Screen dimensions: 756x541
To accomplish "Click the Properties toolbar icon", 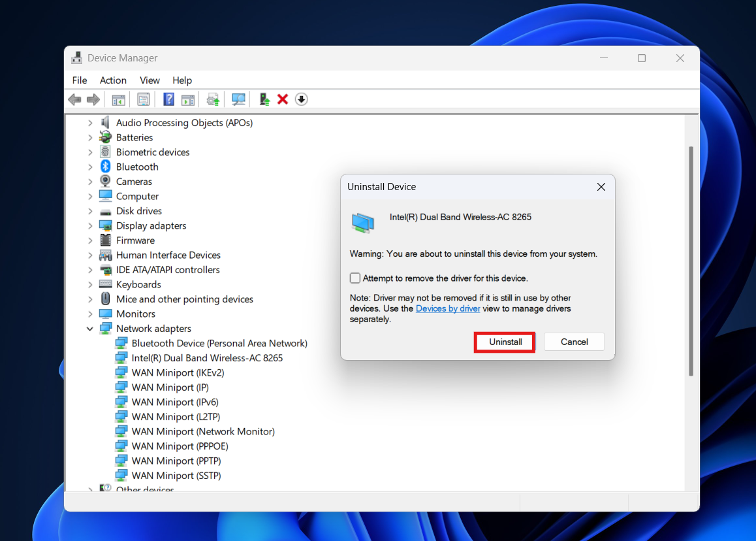I will (143, 99).
